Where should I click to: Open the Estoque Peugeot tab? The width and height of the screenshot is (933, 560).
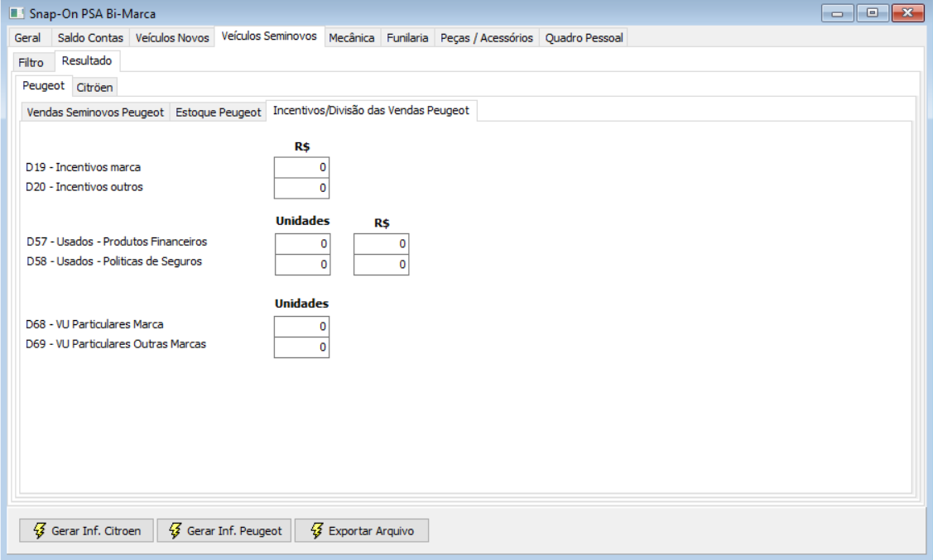[219, 112]
